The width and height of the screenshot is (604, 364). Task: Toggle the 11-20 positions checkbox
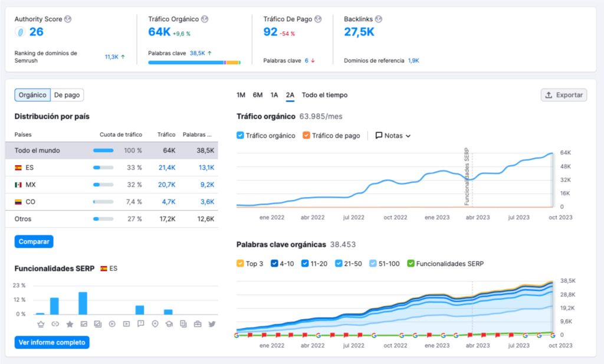pyautogui.click(x=305, y=264)
